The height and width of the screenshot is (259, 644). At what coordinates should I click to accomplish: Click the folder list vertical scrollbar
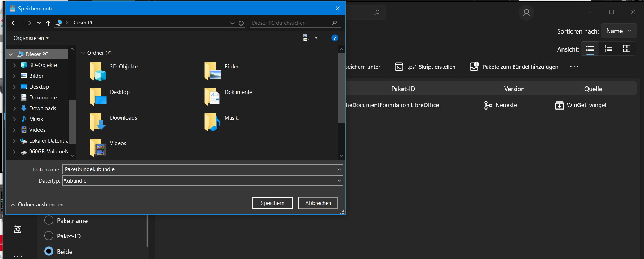click(x=341, y=88)
